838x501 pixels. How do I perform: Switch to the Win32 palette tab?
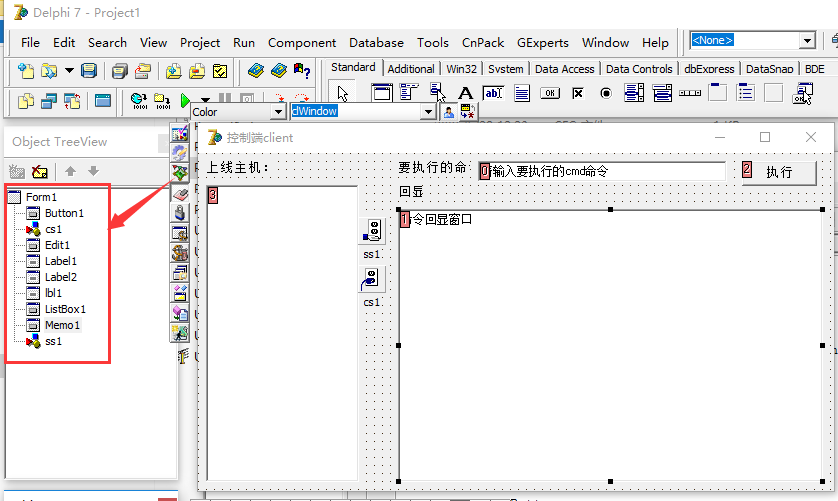461,69
